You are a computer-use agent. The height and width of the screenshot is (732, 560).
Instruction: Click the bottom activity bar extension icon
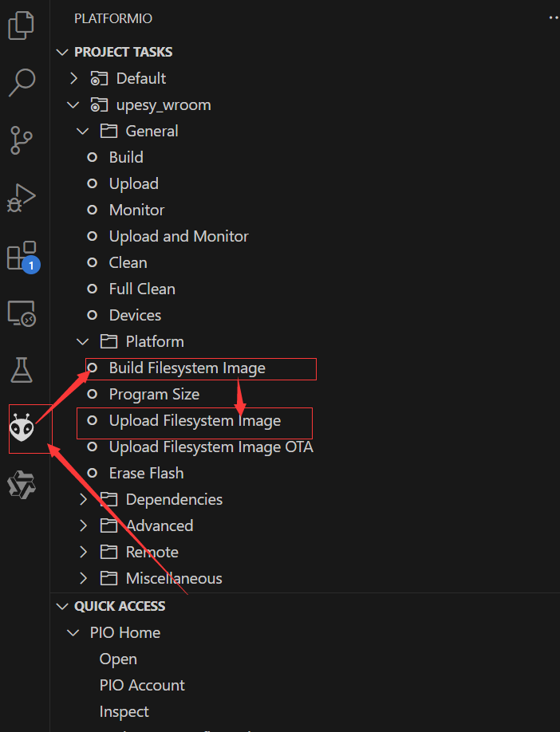(x=22, y=485)
